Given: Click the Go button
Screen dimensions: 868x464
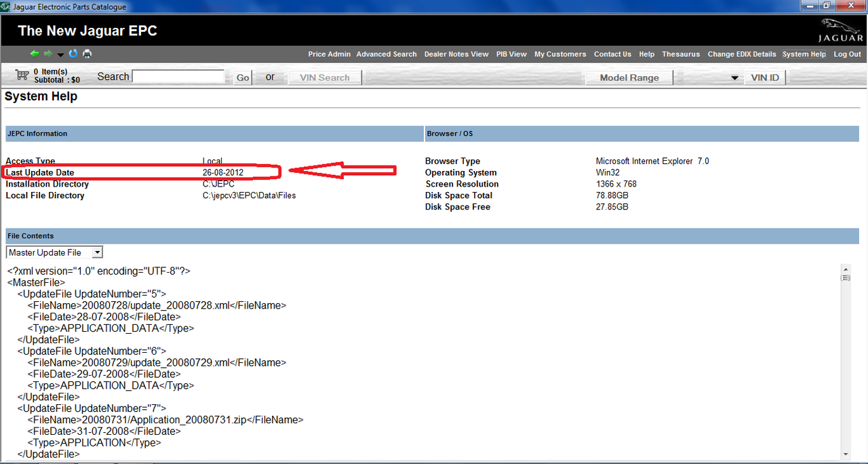Looking at the screenshot, I should [x=243, y=77].
